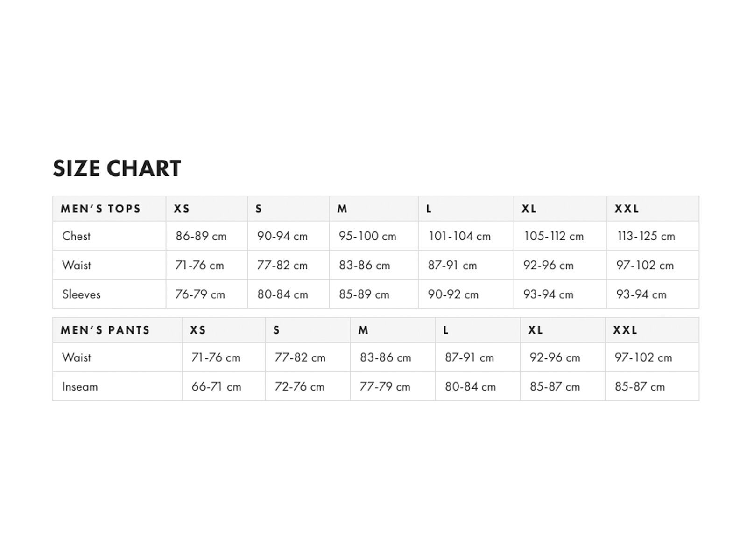Select the 95-100 cm chest value
Viewport: 747px width, 560px height.
pos(367,236)
